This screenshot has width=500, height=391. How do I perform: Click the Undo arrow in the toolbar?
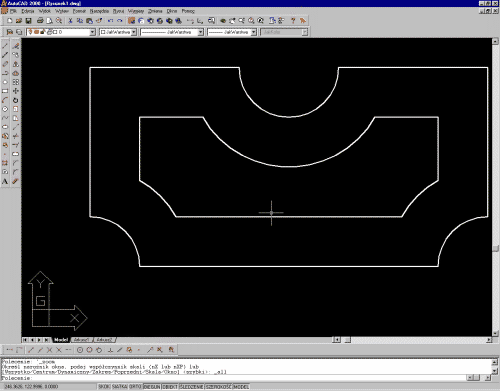tap(110, 21)
